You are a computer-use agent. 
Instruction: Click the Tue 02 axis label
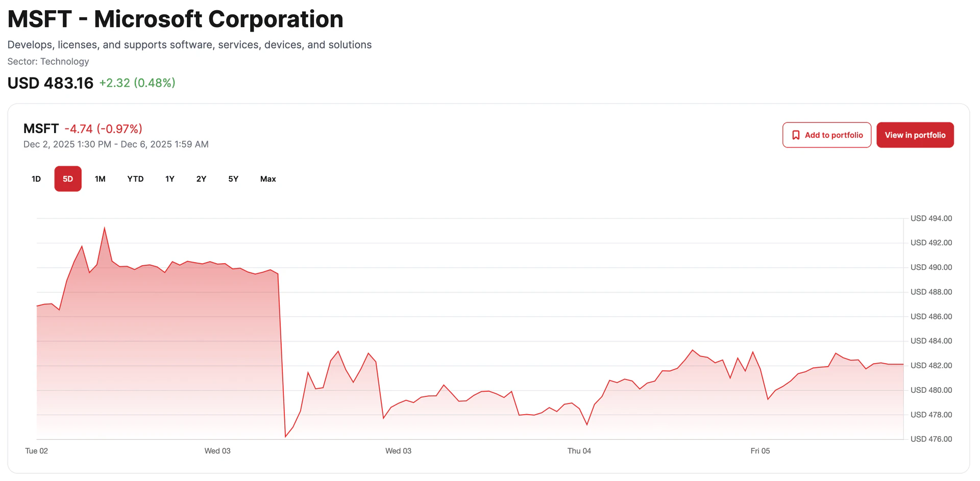click(x=36, y=451)
